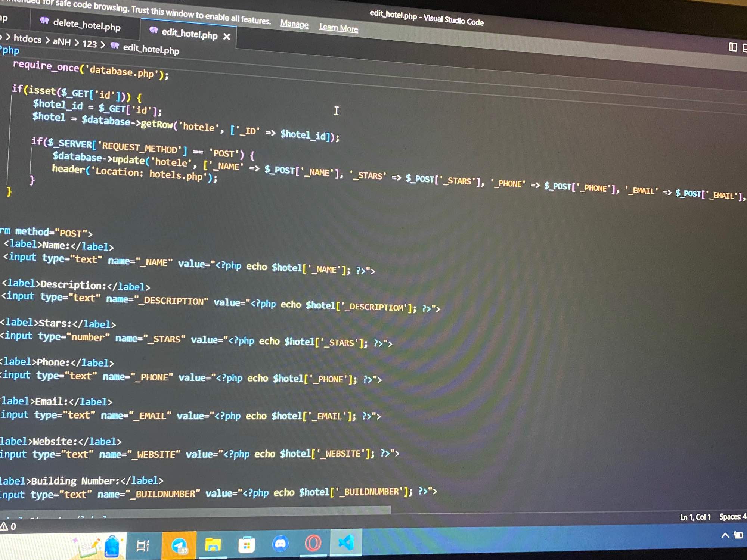Expand the aNH breadcrumb folder
The image size is (747, 560).
[62, 41]
